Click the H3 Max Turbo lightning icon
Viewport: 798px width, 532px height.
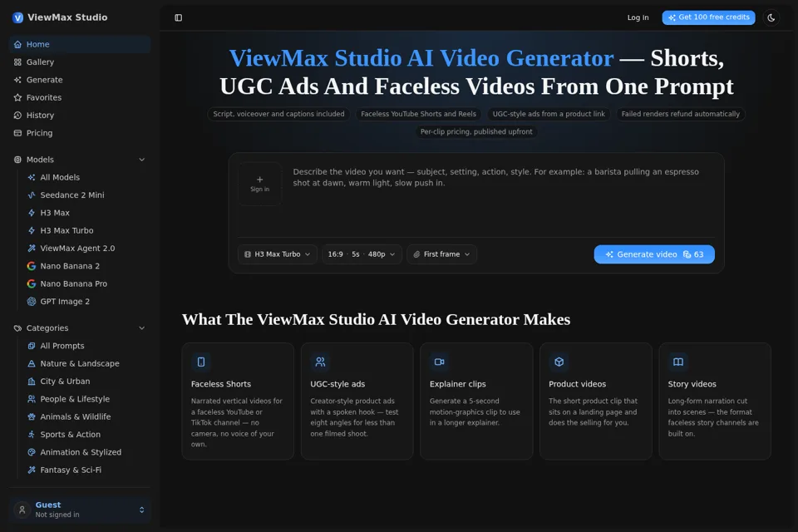click(32, 230)
